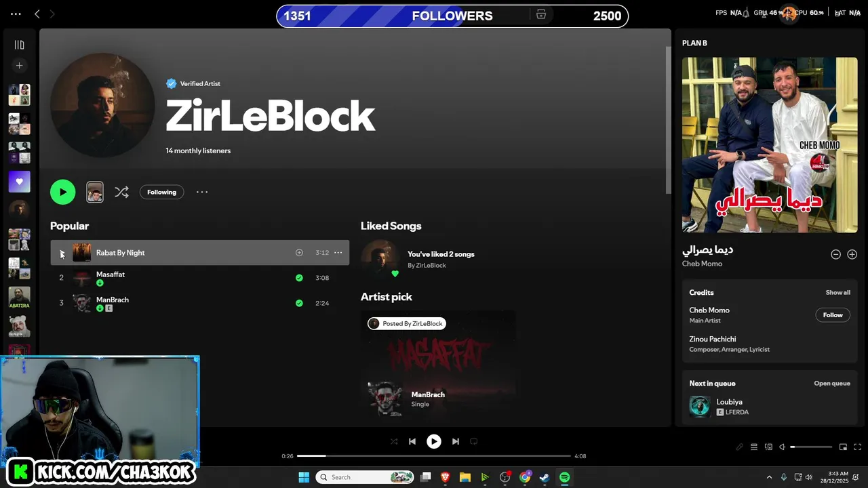Open the miniplayer

844,447
